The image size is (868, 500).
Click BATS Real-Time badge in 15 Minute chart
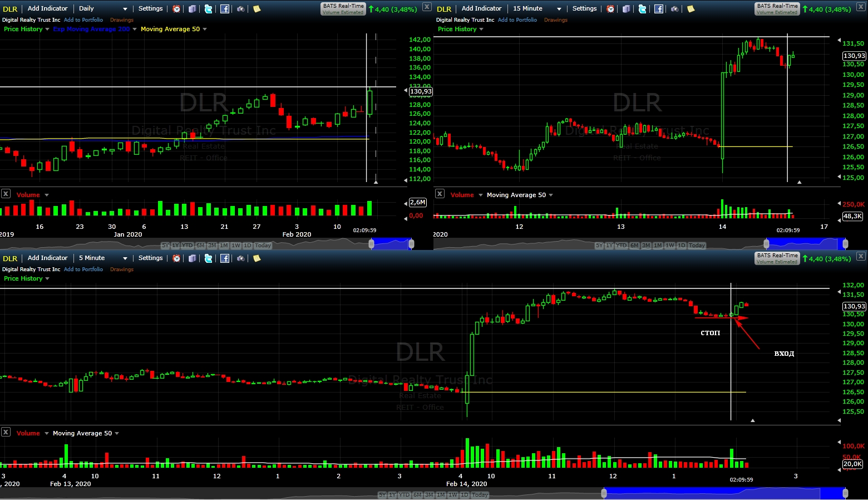pos(777,8)
